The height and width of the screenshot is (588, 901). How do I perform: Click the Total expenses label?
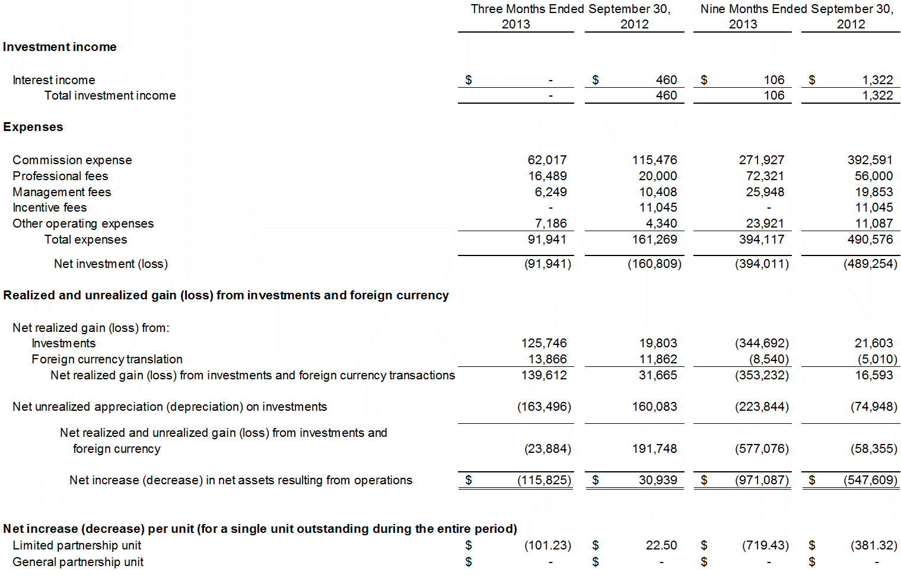(x=86, y=239)
